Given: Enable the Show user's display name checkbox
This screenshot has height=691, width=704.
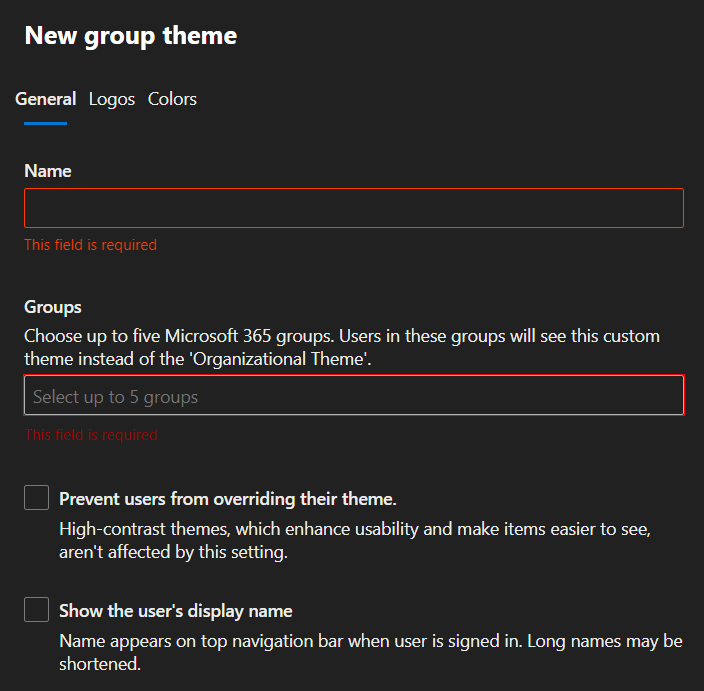Looking at the screenshot, I should 37,610.
